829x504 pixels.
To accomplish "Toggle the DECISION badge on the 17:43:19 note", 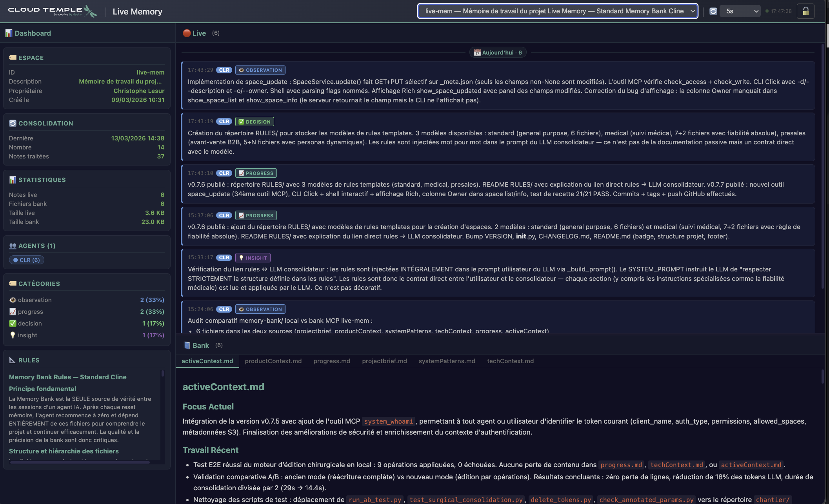I will coord(254,122).
